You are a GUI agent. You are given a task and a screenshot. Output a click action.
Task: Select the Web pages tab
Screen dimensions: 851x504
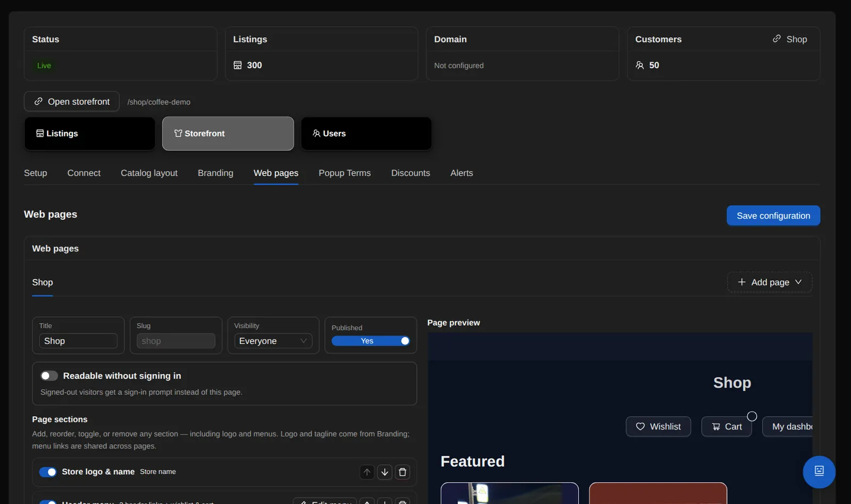[276, 173]
